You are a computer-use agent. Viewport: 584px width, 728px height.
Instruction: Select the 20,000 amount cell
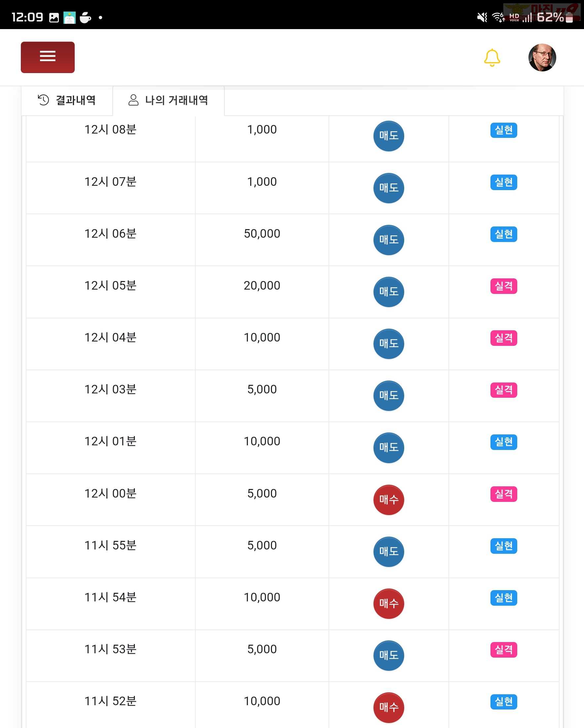click(262, 292)
